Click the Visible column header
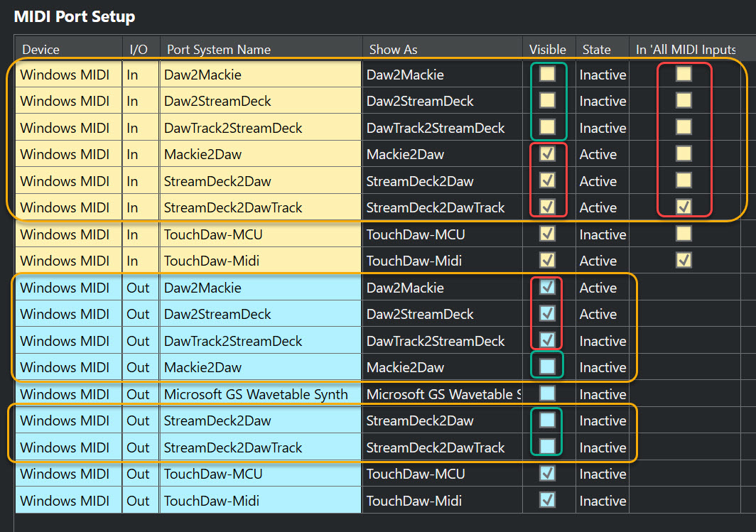 click(547, 50)
